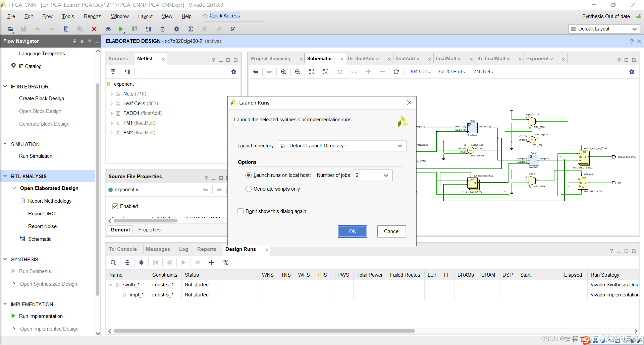644x345 pixels.
Task: Click the green Run flow arrow icon
Action: coord(121,29)
